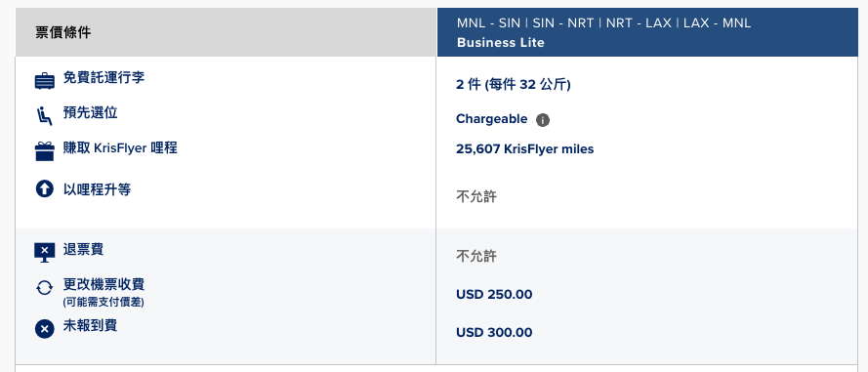Viewport: 868px width, 372px height.
Task: Click the no-show X circle icon
Action: (44, 329)
